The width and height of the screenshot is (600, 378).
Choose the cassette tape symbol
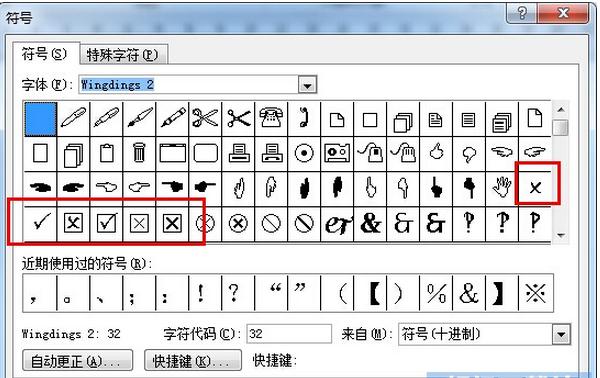coord(337,154)
